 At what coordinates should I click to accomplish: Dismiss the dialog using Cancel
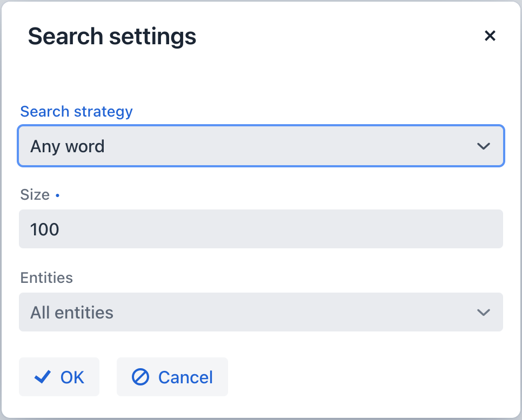(x=172, y=377)
